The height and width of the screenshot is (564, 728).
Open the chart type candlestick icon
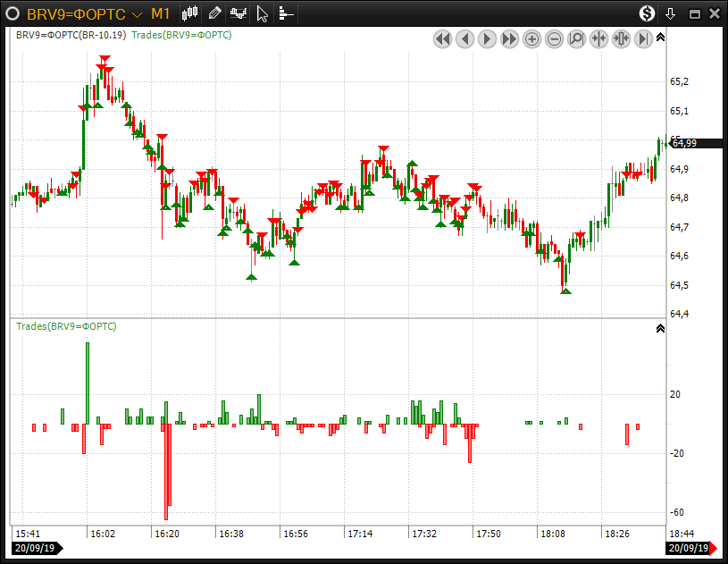pos(189,13)
